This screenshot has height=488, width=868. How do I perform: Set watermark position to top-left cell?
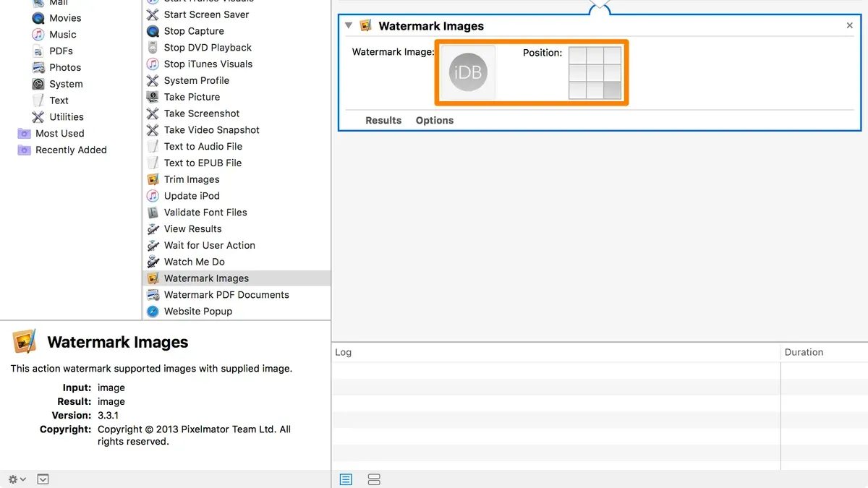click(x=577, y=56)
